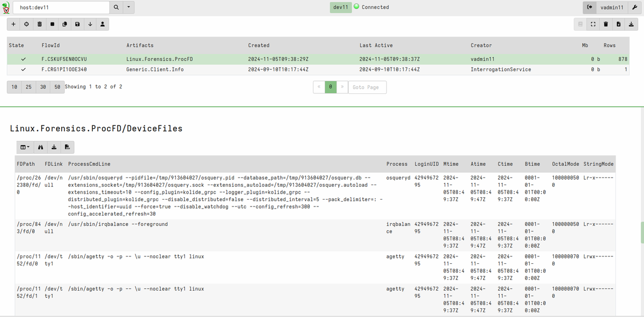Click the person icon in flow toolbar
The height and width of the screenshot is (317, 644).
[x=103, y=24]
